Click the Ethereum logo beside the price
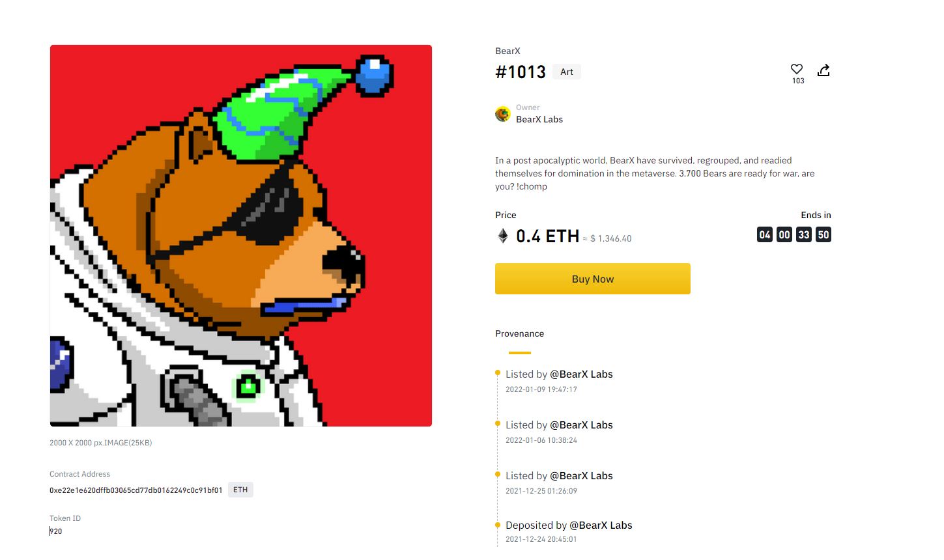 coord(503,236)
